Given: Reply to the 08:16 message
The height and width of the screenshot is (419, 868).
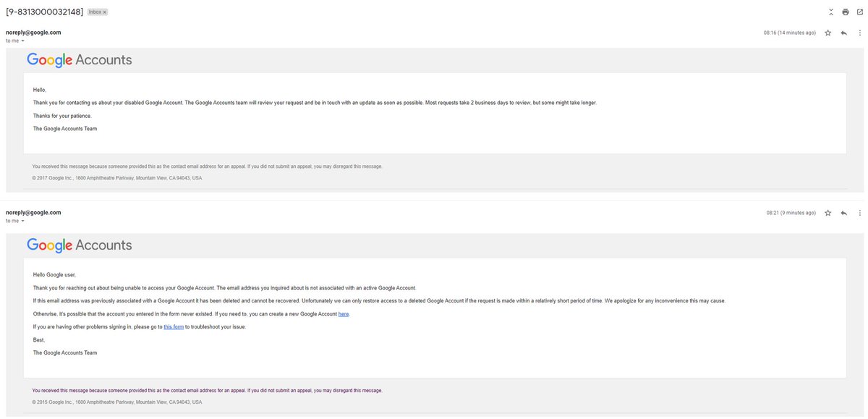Looking at the screenshot, I should 844,33.
